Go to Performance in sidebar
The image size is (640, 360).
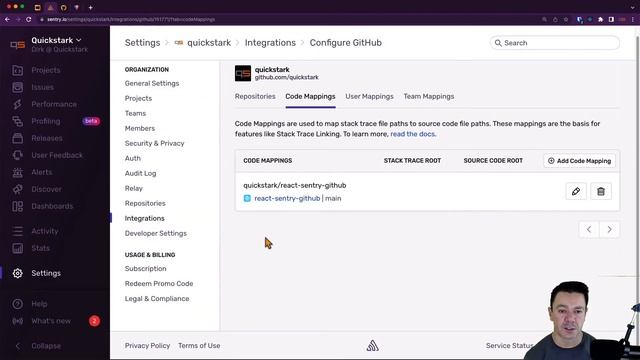[x=54, y=104]
